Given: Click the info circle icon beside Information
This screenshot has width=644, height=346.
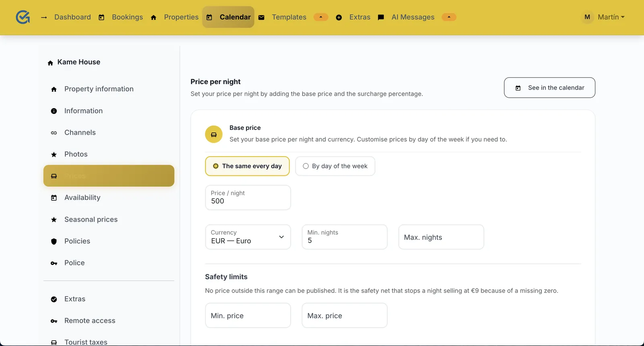Looking at the screenshot, I should click(54, 111).
